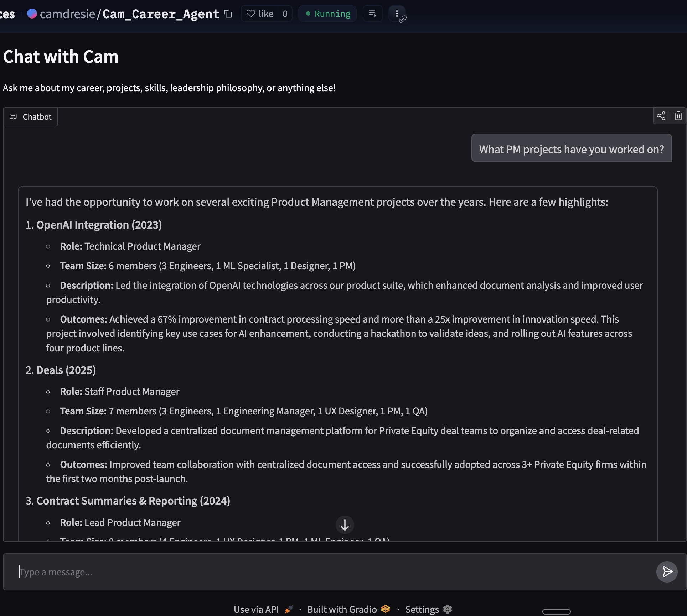Share the chatbot conversation
Image resolution: width=687 pixels, height=616 pixels.
point(661,116)
